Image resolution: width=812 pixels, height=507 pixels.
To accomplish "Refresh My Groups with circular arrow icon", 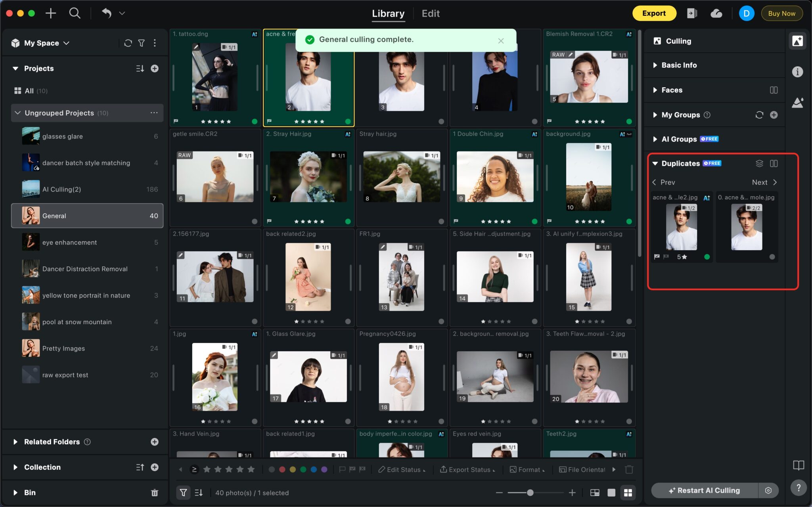I will (x=759, y=115).
